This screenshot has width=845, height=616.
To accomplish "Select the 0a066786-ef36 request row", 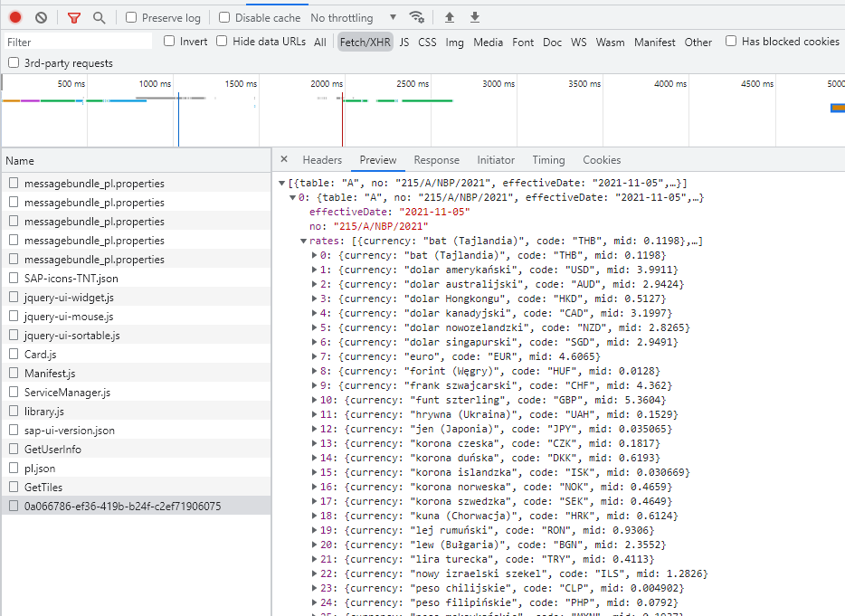I will coord(136,506).
